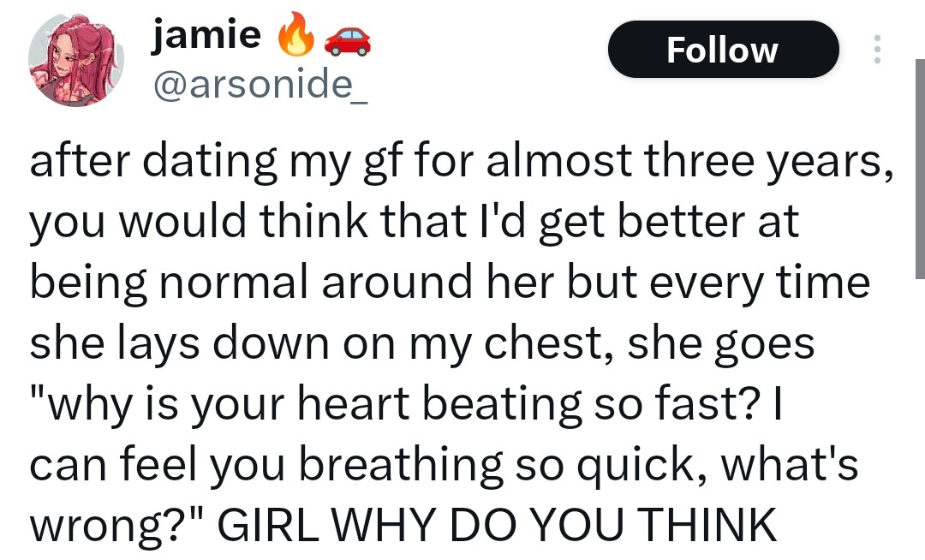925x560 pixels.
Task: Click the display name jamie
Action: 206,34
